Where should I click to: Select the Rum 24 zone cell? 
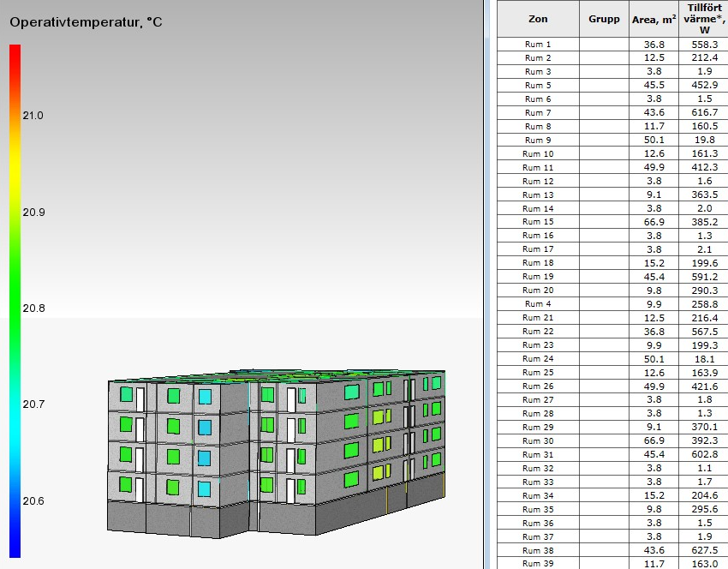click(538, 359)
